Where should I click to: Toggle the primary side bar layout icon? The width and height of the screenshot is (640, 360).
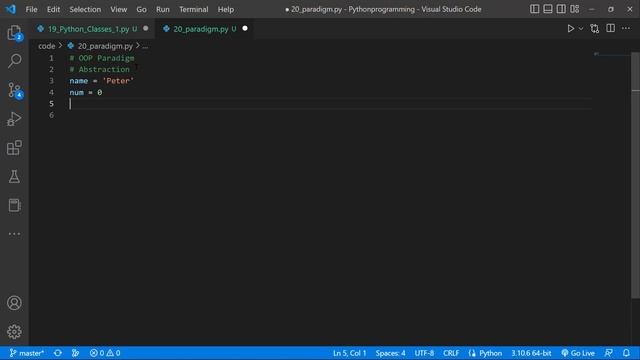point(534,9)
